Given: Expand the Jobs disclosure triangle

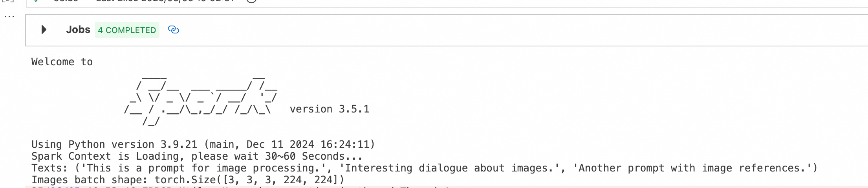Looking at the screenshot, I should coord(44,30).
